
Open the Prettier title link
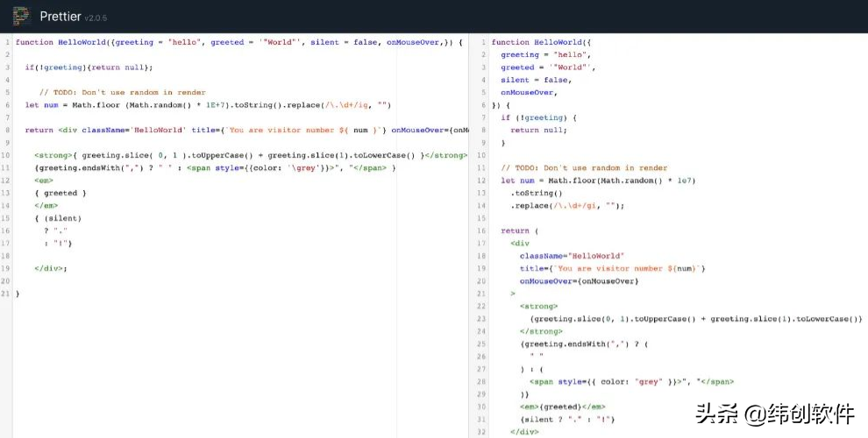click(59, 16)
